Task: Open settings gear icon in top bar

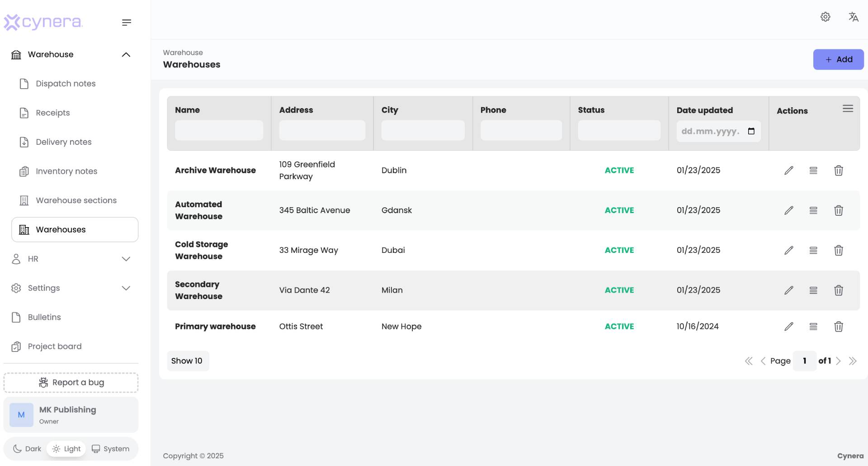Action: [826, 17]
